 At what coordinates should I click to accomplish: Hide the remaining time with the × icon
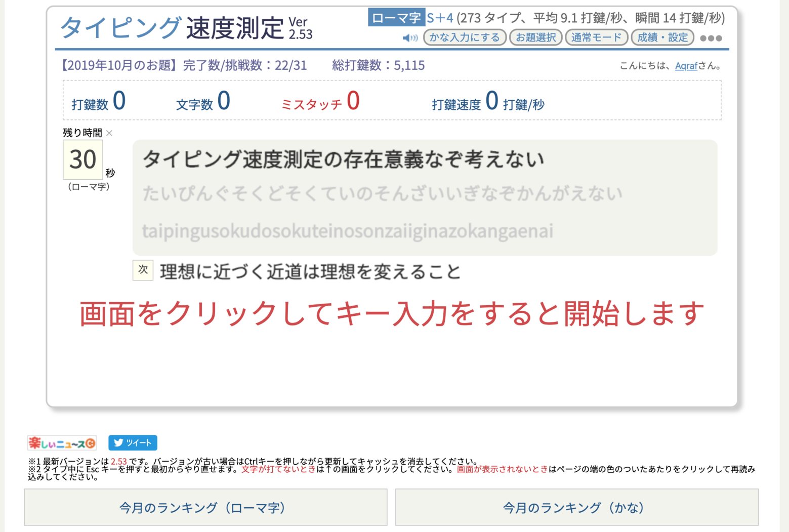point(109,133)
